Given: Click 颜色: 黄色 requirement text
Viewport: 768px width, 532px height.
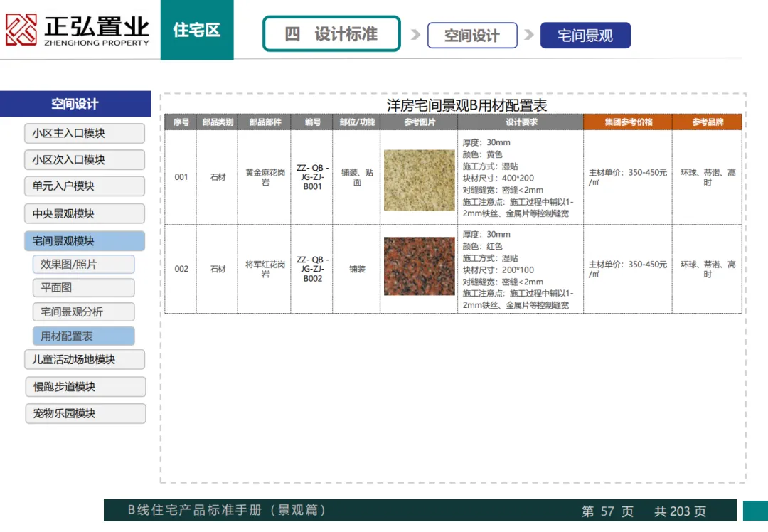Looking at the screenshot, I should (x=482, y=154).
